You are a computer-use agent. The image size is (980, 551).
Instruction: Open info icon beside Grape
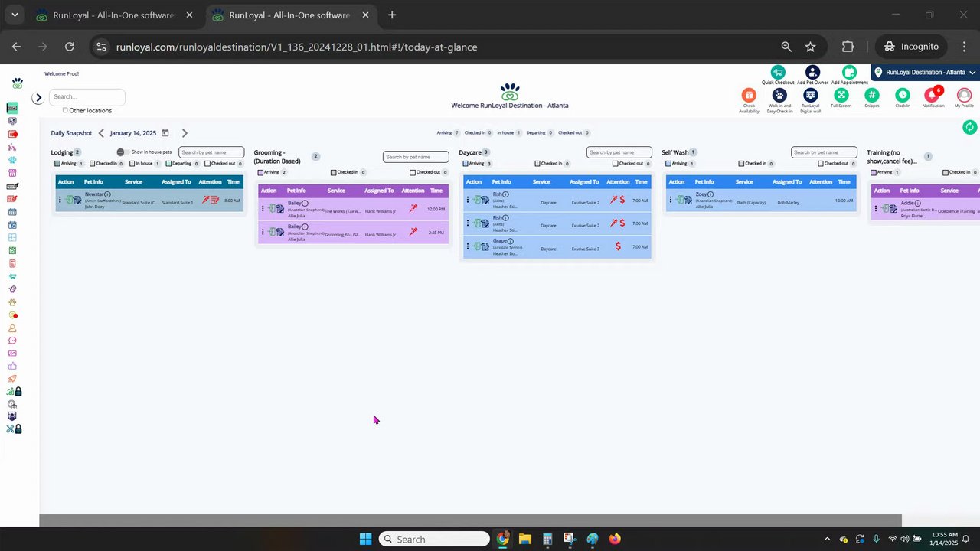[x=511, y=241]
